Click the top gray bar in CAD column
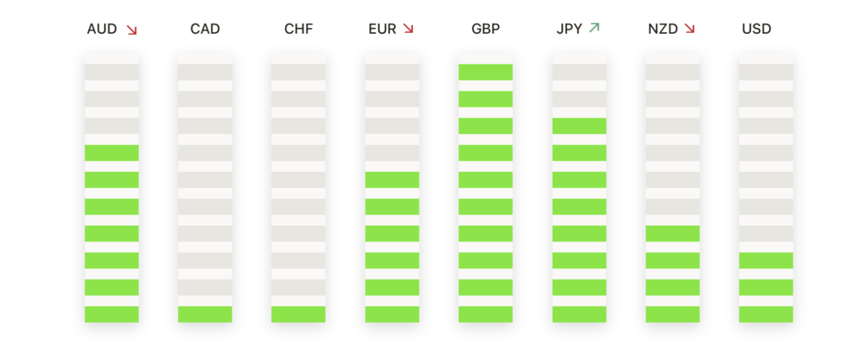Image resolution: width=868 pixels, height=348 pixels. [x=205, y=72]
